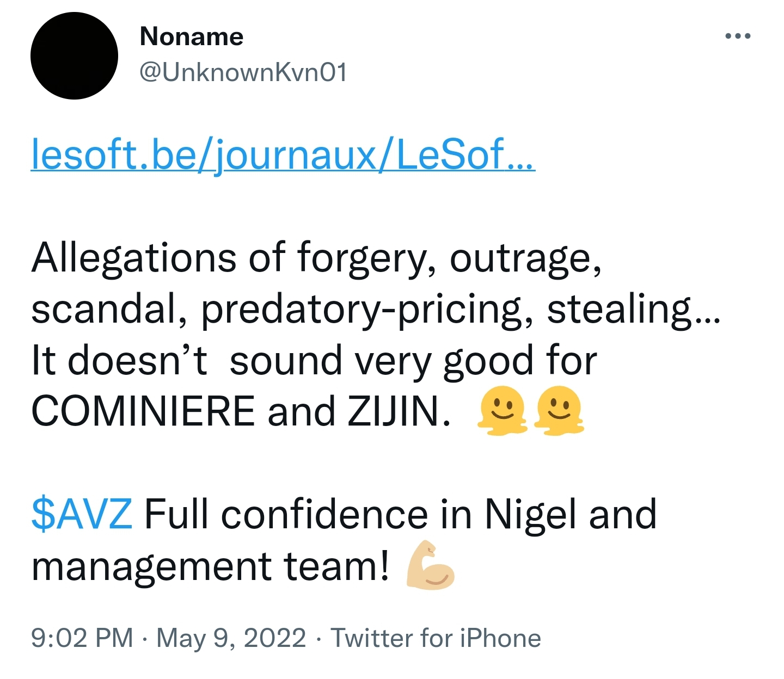
Task: Open the Twitter for iPhone source label
Action: click(436, 638)
